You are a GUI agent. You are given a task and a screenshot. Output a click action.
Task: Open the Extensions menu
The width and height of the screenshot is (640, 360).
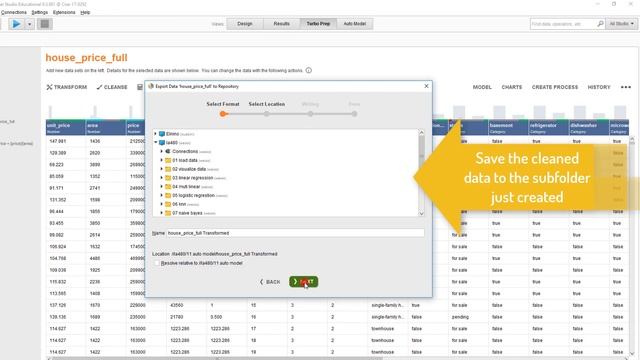(64, 12)
